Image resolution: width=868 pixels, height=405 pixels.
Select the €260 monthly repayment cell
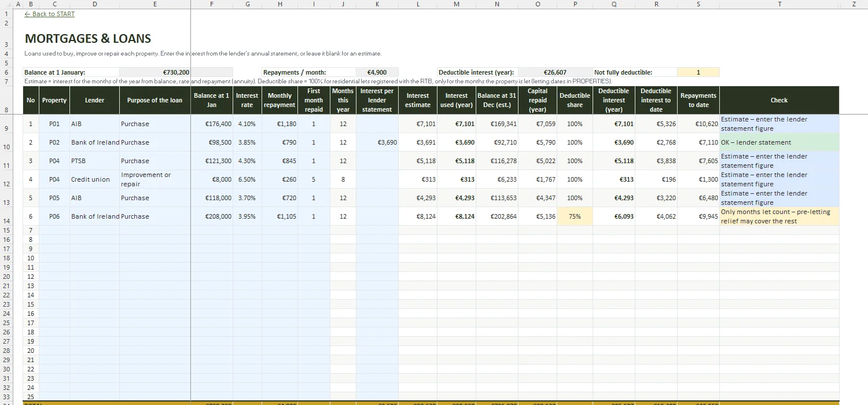tap(280, 179)
